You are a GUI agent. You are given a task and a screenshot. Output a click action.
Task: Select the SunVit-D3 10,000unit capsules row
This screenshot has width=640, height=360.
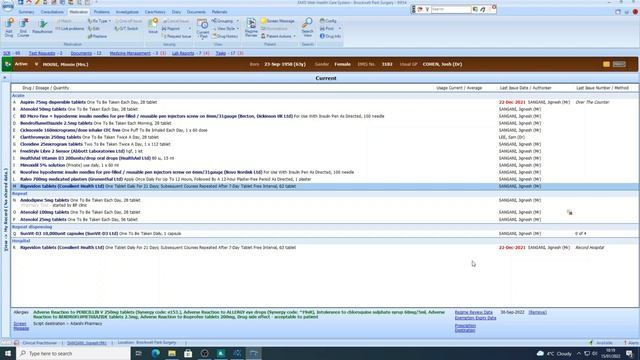325,233
